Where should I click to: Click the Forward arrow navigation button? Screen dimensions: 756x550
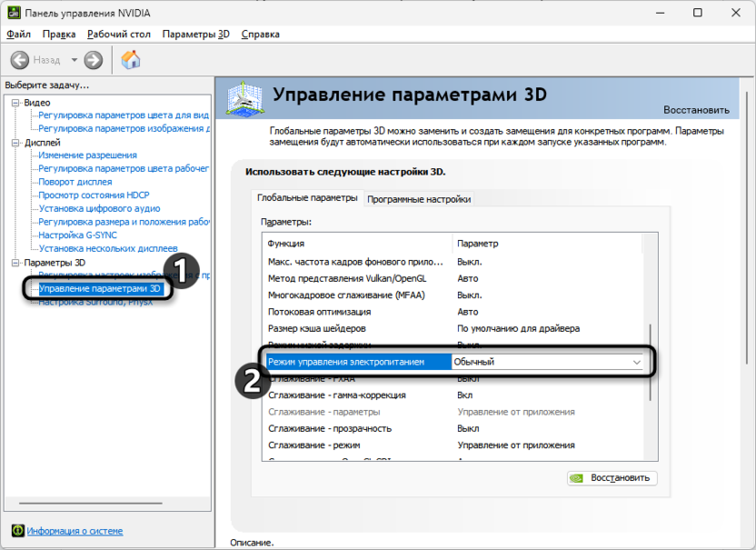[x=93, y=60]
